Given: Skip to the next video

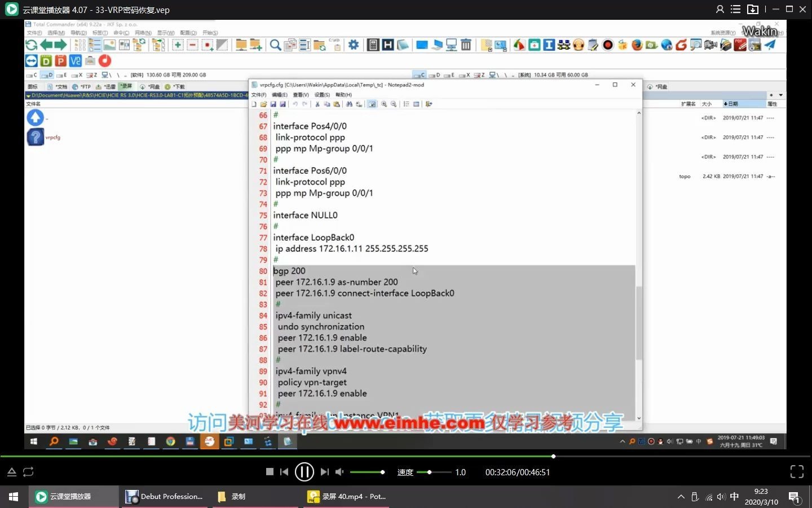Looking at the screenshot, I should 324,472.
